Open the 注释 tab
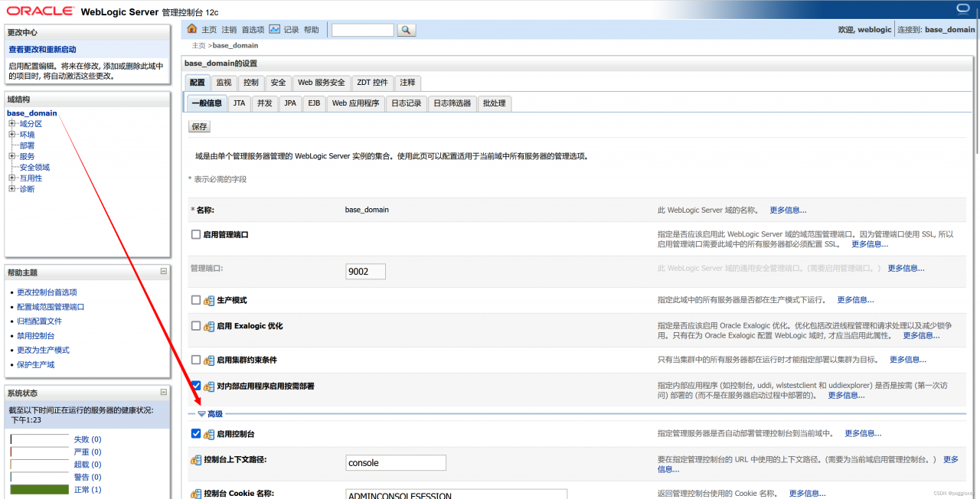Viewport: 980px width, 499px height. pos(408,83)
